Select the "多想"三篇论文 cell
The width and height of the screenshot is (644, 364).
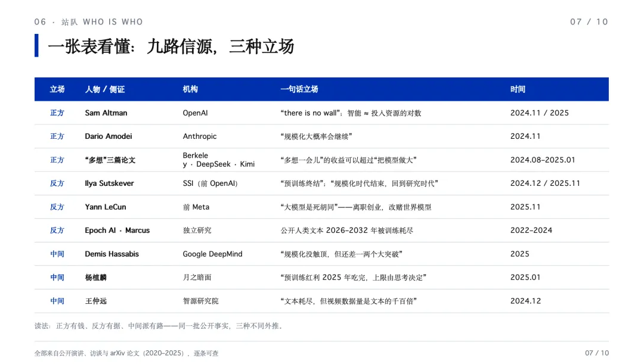coord(110,160)
